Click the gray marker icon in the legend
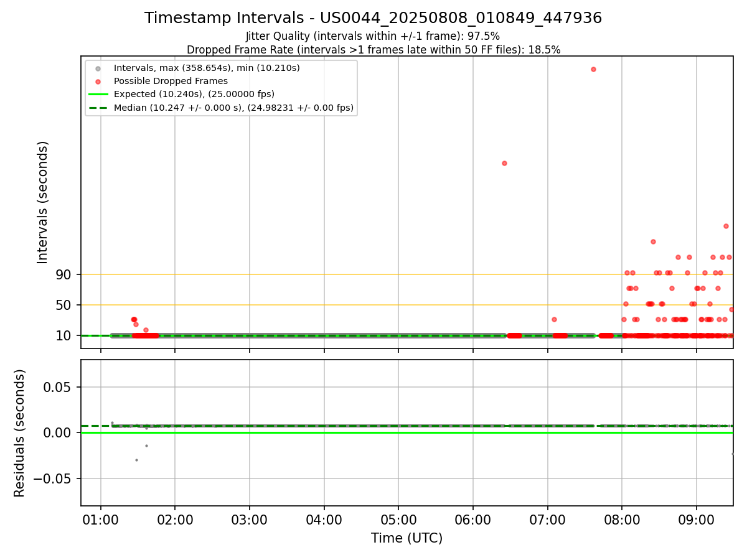This screenshot has height=560, width=747. [x=98, y=68]
